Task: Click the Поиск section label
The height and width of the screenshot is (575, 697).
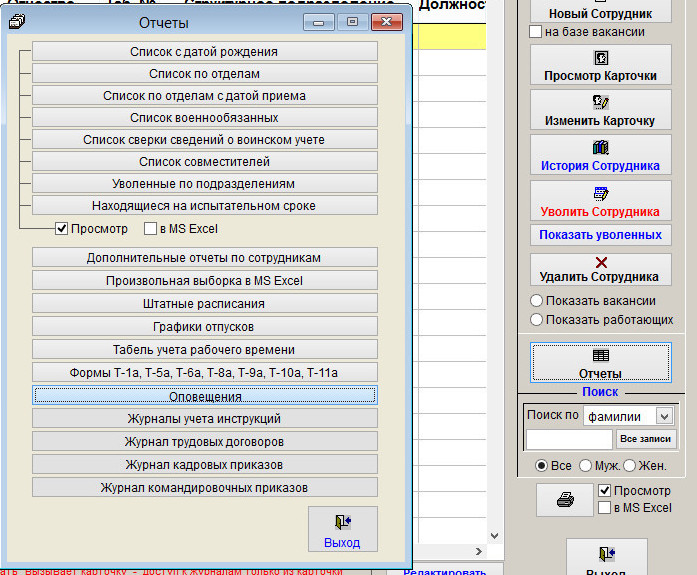Action: (x=600, y=391)
